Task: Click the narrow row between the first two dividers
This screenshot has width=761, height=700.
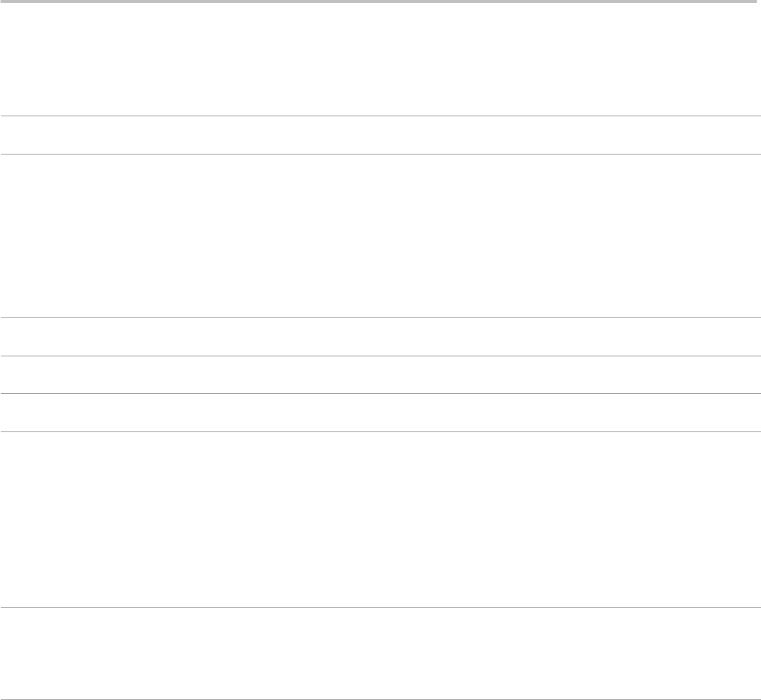Action: pyautogui.click(x=380, y=135)
